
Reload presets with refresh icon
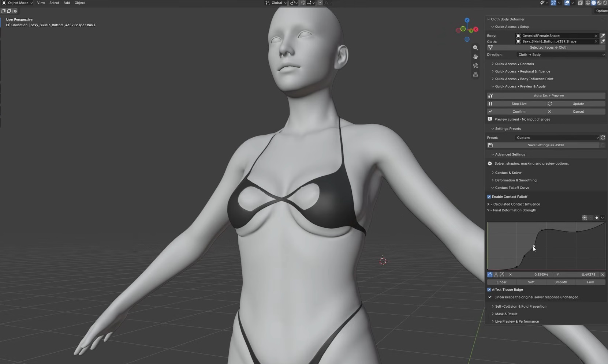pos(603,138)
